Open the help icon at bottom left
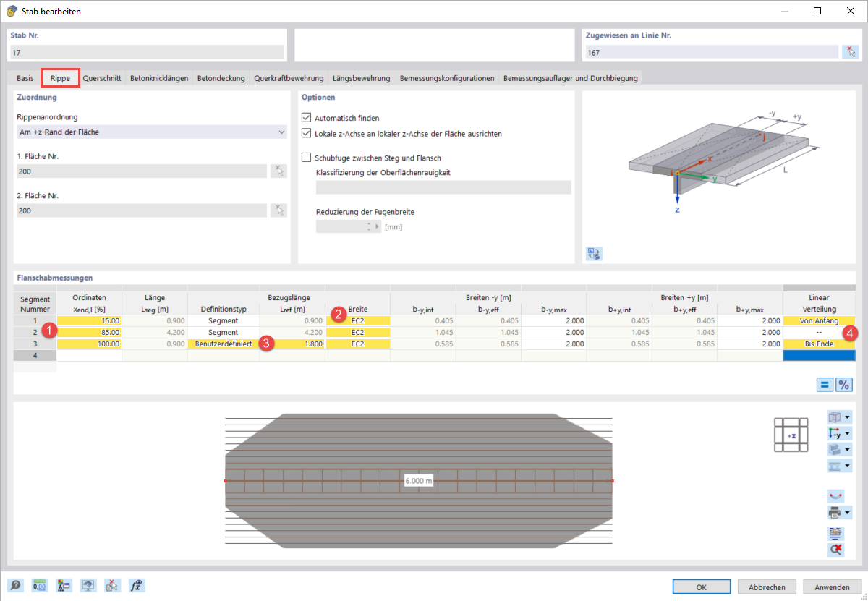Image resolution: width=868 pixels, height=601 pixels. click(x=15, y=586)
